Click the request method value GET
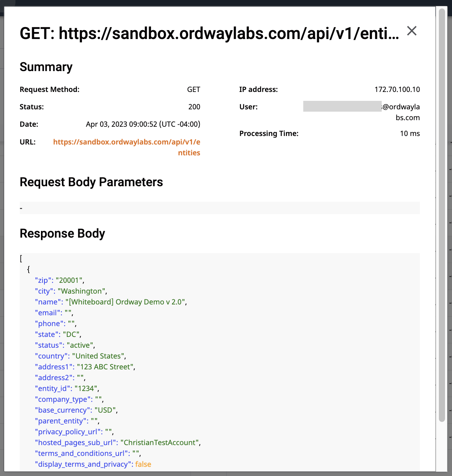The image size is (452, 476). [194, 89]
